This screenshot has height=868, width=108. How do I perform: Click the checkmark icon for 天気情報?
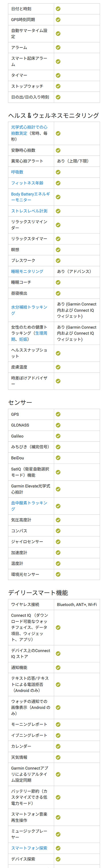[58, 757]
